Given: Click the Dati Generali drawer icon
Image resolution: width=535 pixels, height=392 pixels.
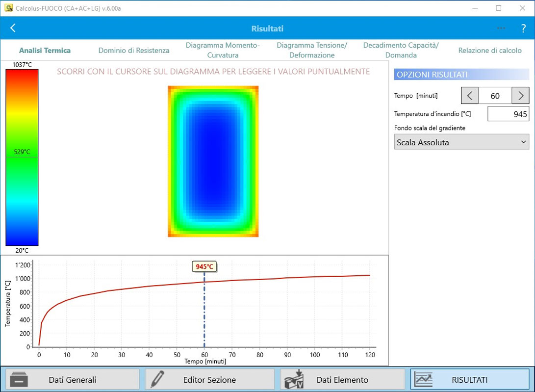Looking at the screenshot, I should pos(20,379).
